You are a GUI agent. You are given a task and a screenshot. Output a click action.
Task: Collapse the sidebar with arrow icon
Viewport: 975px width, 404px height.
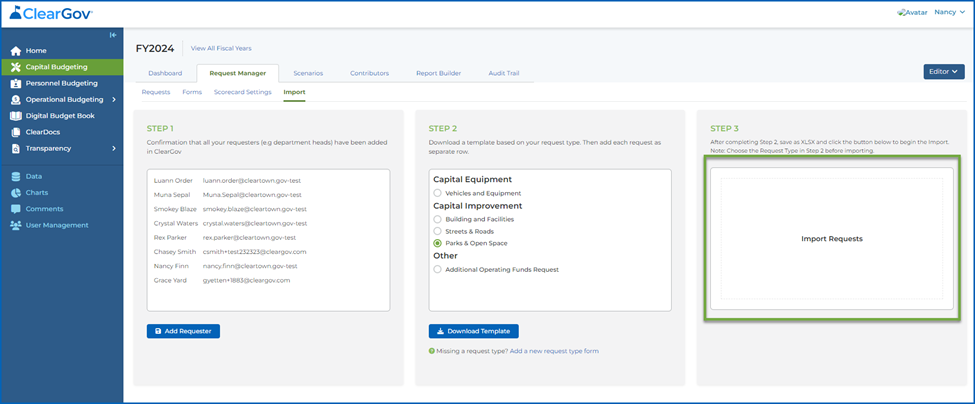point(113,35)
